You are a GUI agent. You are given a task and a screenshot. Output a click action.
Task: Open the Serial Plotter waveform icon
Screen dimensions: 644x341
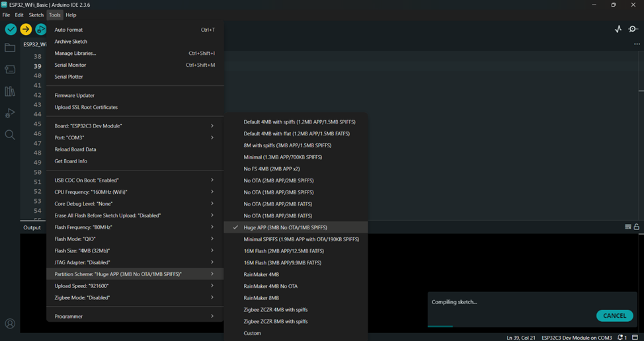pos(618,29)
